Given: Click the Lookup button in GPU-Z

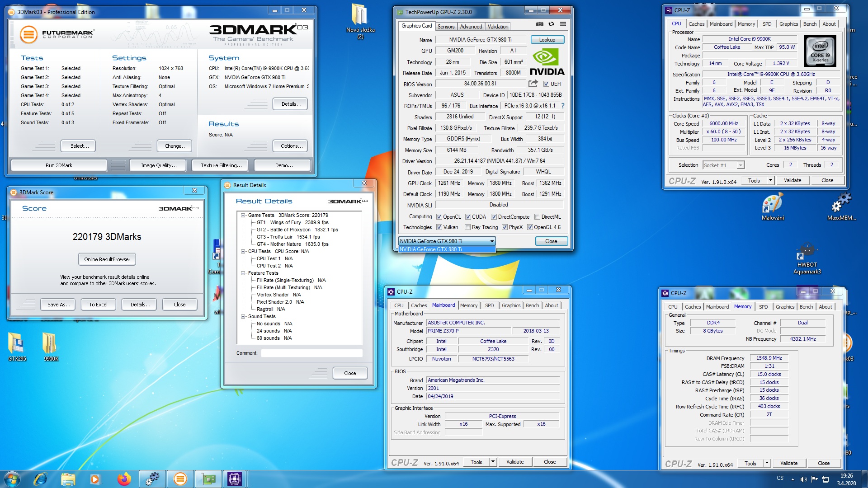Looking at the screenshot, I should pos(547,40).
